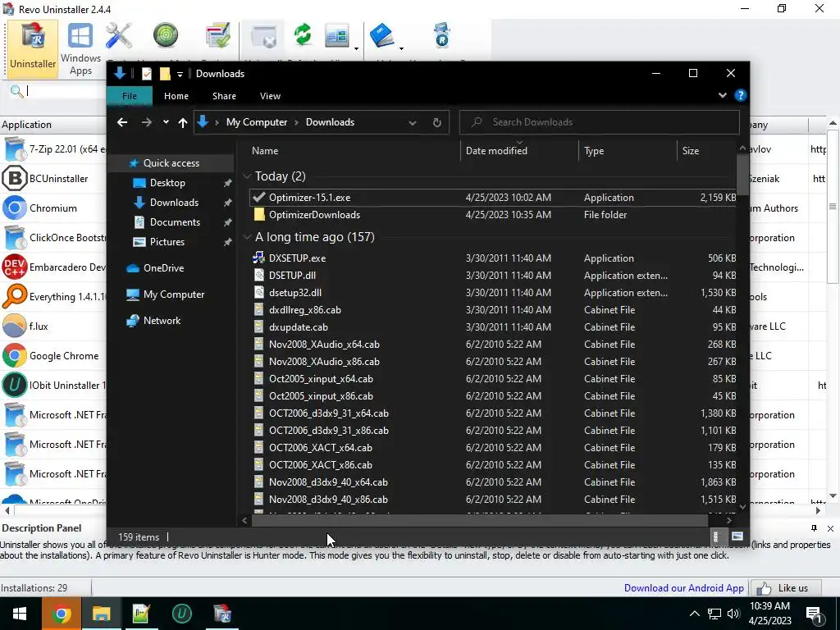
Task: Open the Home ribbon tab
Action: point(176,96)
